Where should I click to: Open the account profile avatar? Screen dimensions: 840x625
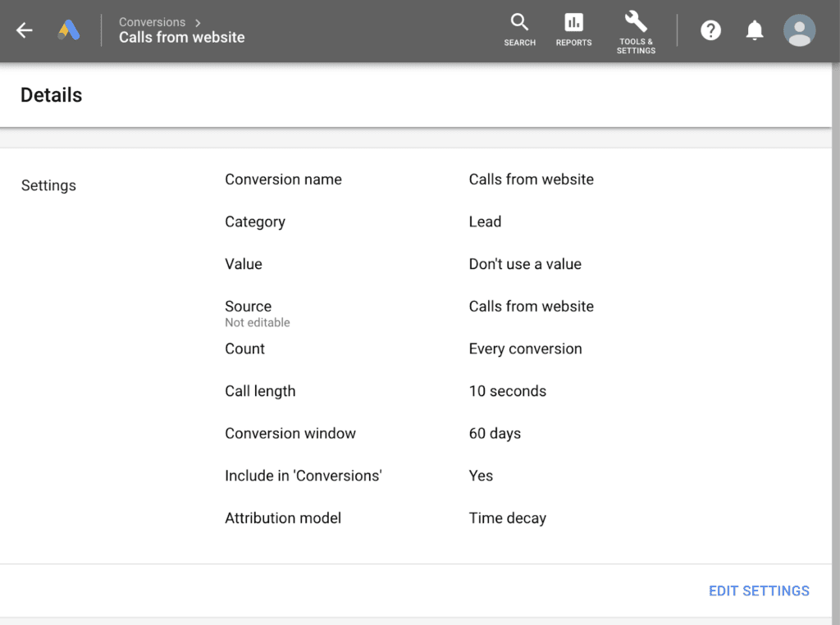(799, 30)
